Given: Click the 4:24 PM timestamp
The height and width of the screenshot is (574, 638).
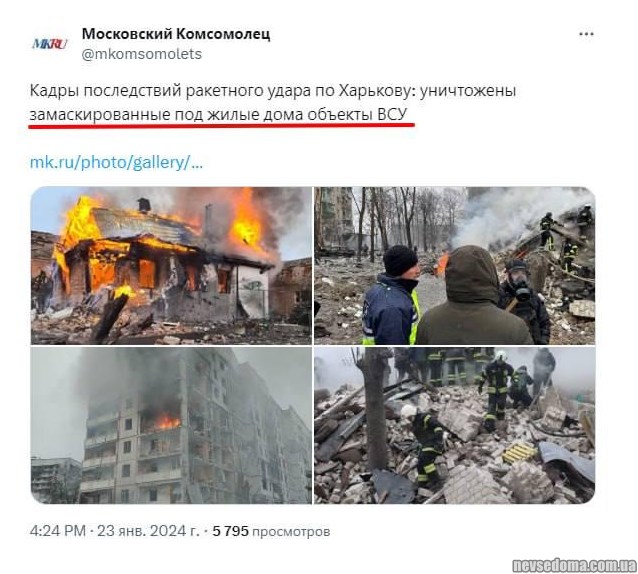Looking at the screenshot, I should coord(58,531).
